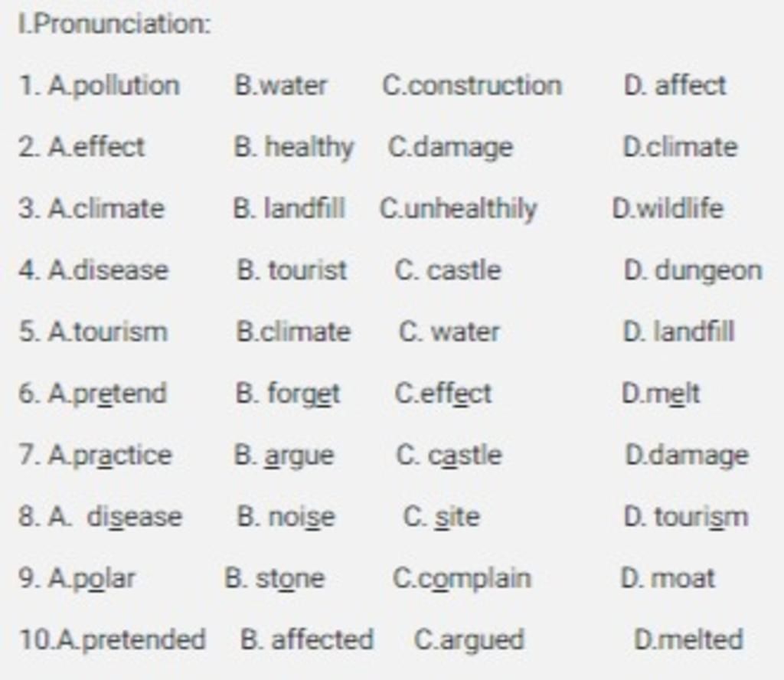784x680 pixels.
Task: Click 'A.practice' in question 7
Action: (x=110, y=456)
